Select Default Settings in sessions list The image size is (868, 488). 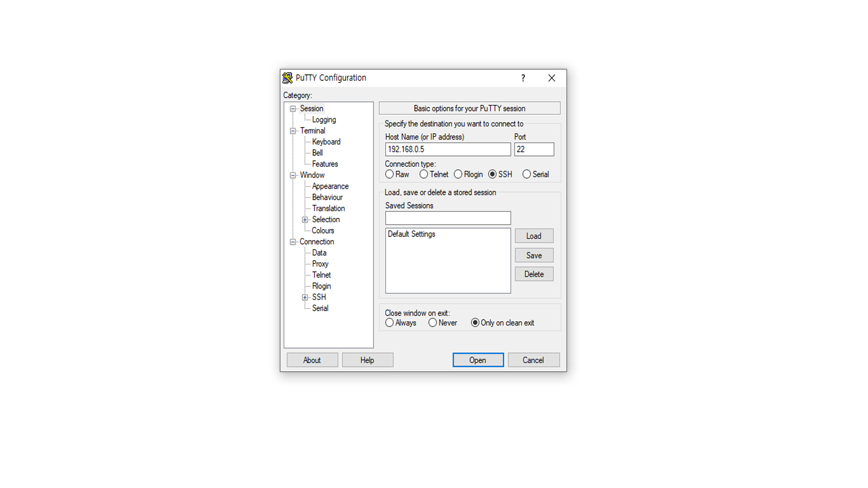[411, 234]
